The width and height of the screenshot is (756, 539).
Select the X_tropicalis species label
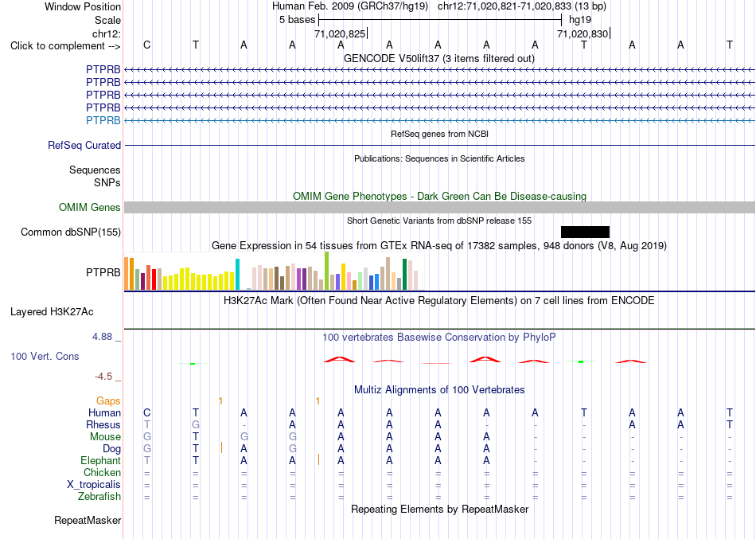pos(94,485)
